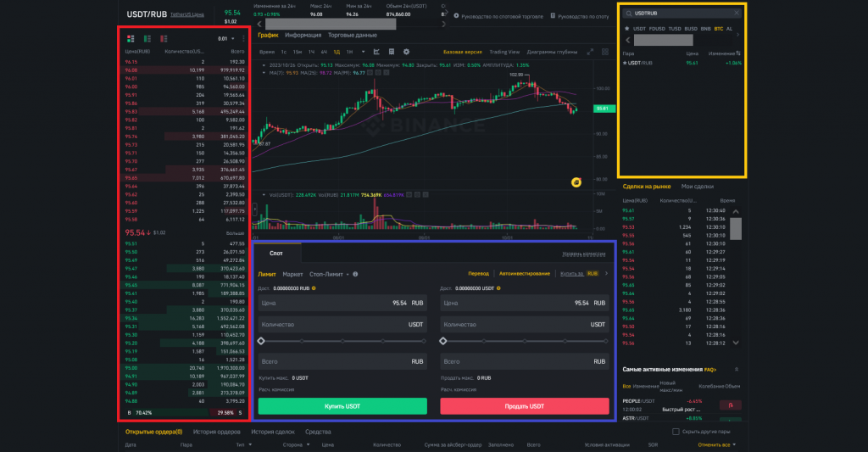Click the buy amount percentage slider handle
The height and width of the screenshot is (452, 868).
(261, 341)
